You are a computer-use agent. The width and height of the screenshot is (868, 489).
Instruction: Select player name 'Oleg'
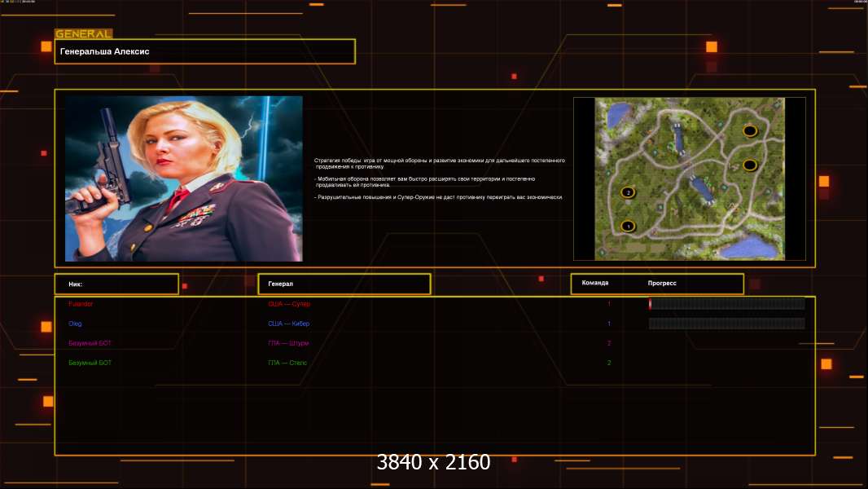click(75, 324)
